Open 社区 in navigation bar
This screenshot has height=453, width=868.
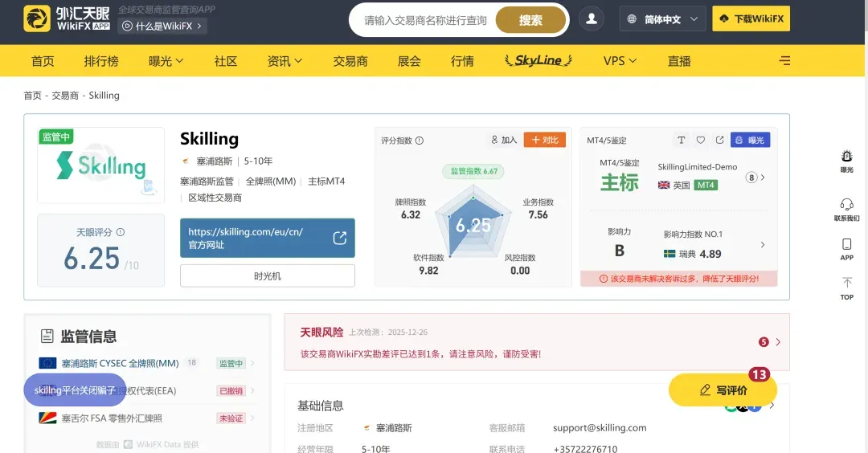pos(225,61)
